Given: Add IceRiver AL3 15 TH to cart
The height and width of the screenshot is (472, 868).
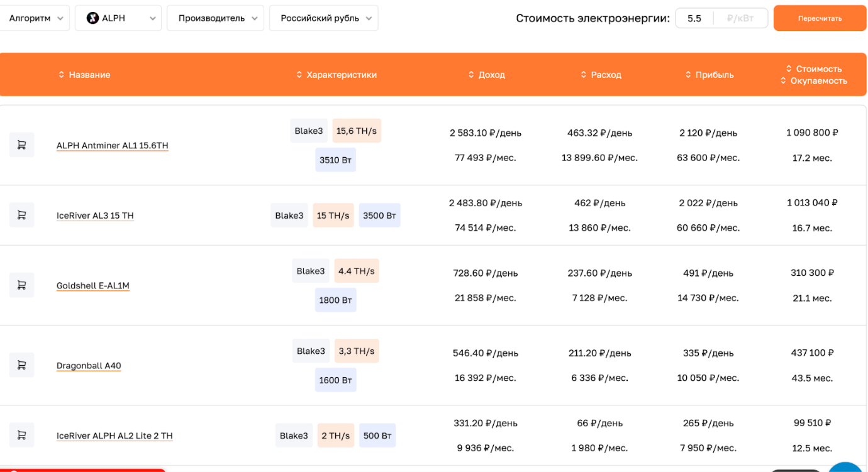Looking at the screenshot, I should (x=21, y=215).
